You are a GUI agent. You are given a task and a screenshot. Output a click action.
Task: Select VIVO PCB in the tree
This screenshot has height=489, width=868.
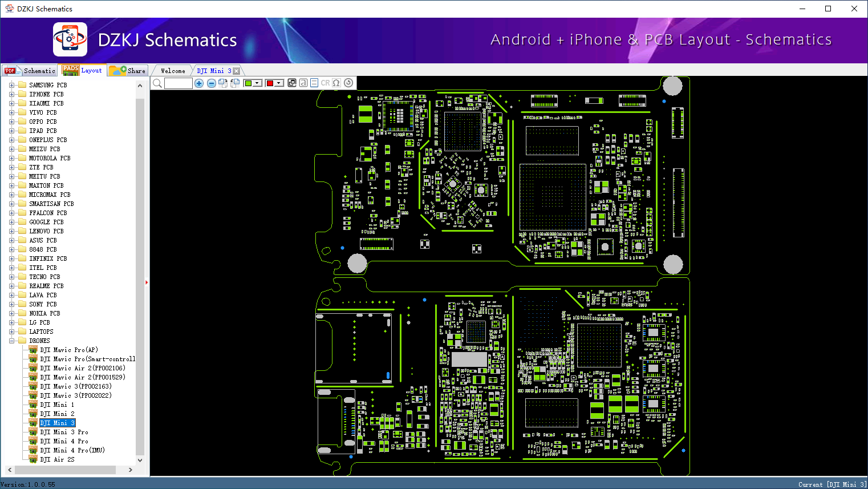[43, 112]
